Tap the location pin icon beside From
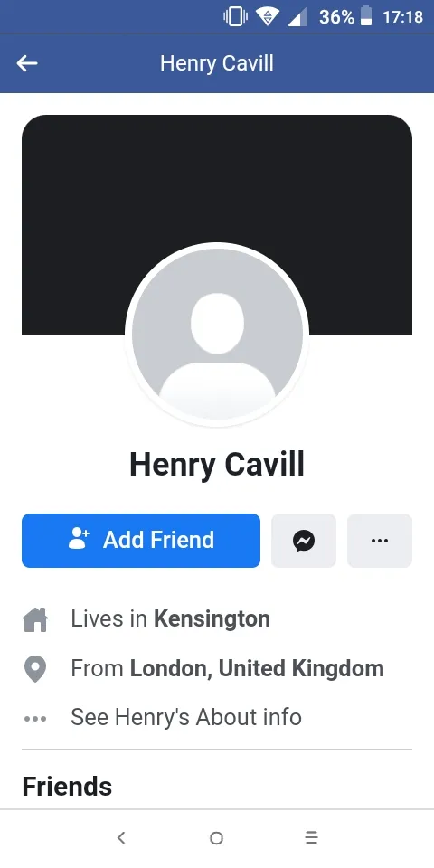Image resolution: width=434 pixels, height=868 pixels. pos(35,669)
